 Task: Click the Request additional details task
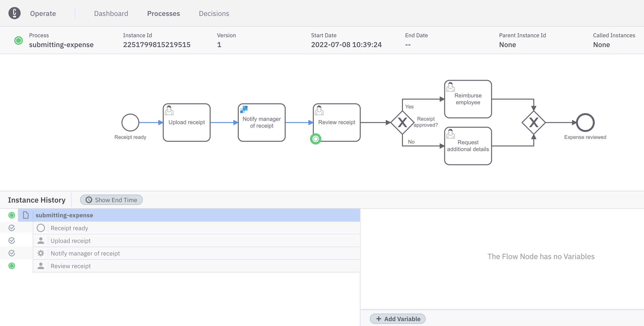point(468,146)
